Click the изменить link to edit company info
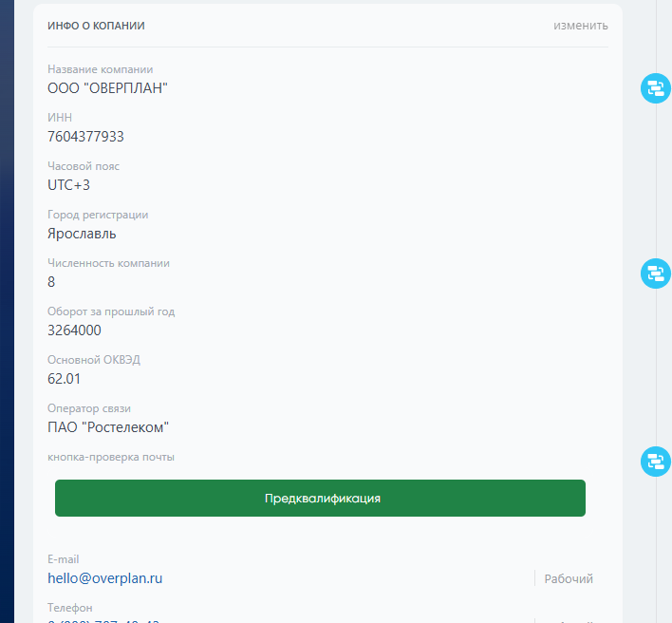This screenshot has width=672, height=623. (580, 26)
